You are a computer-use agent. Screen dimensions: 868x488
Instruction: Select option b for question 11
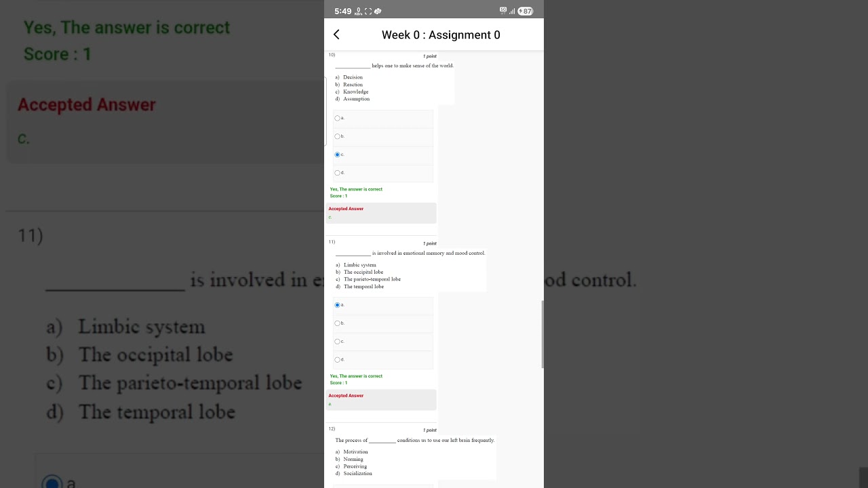(x=337, y=323)
